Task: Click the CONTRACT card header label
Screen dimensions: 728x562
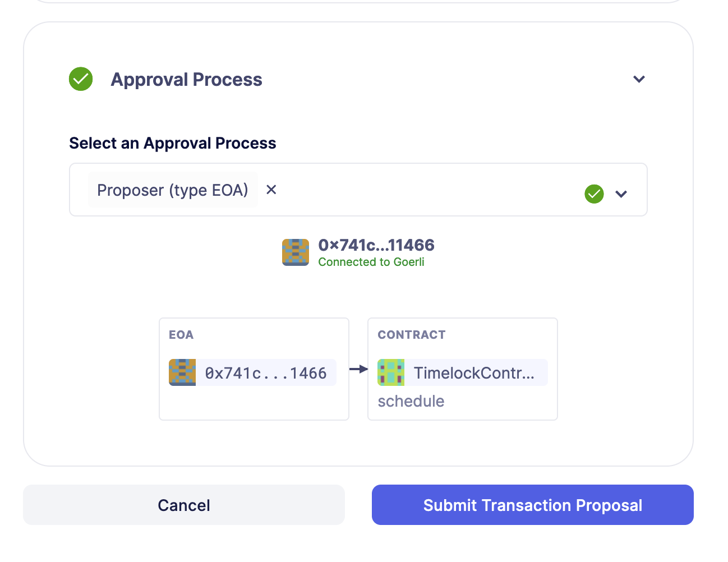Action: (411, 335)
